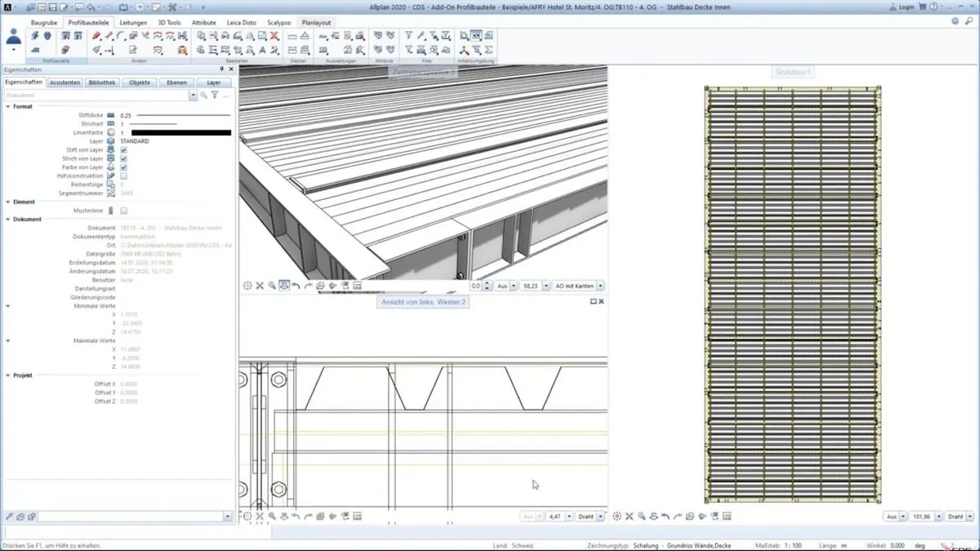Click the redo-view arrow in the 3D viewport toolbar
Image resolution: width=980 pixels, height=551 pixels.
tap(308, 286)
